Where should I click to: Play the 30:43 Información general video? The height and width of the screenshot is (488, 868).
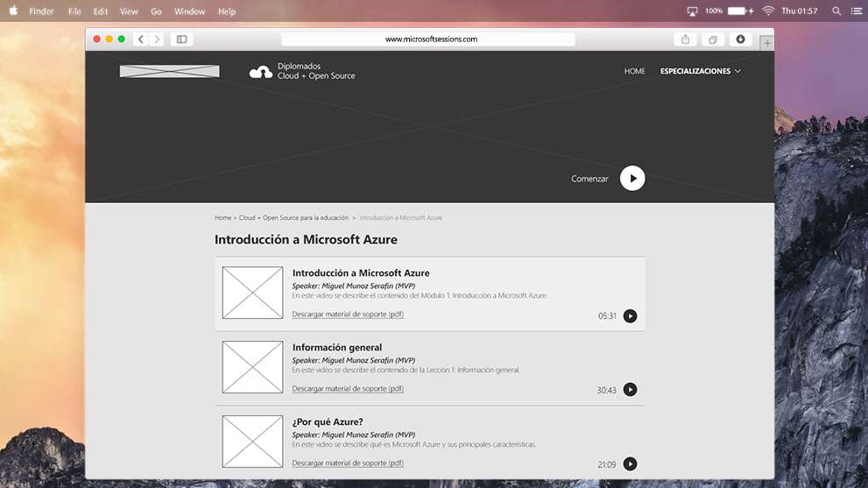coord(630,390)
